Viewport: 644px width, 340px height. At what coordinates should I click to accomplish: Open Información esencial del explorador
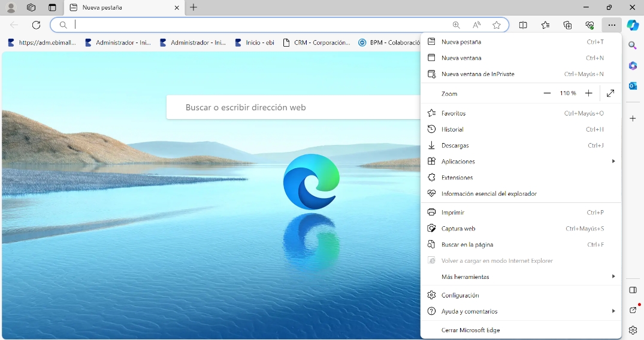(x=521, y=193)
